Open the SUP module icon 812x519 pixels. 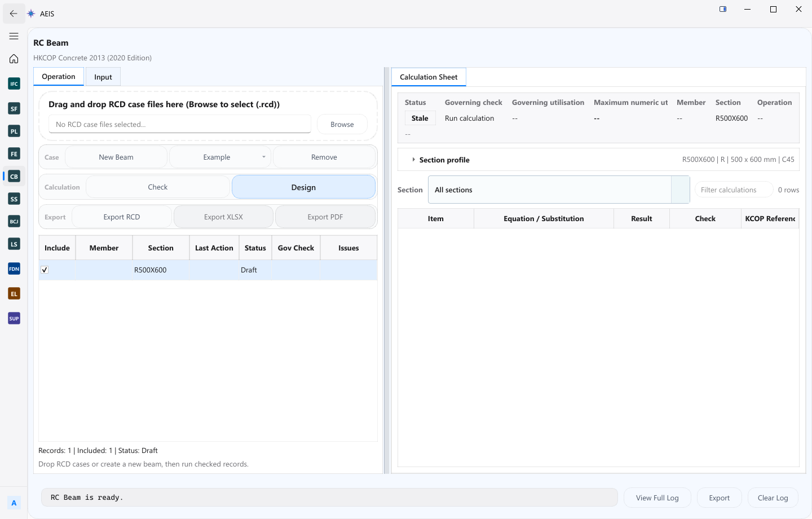[x=14, y=318]
